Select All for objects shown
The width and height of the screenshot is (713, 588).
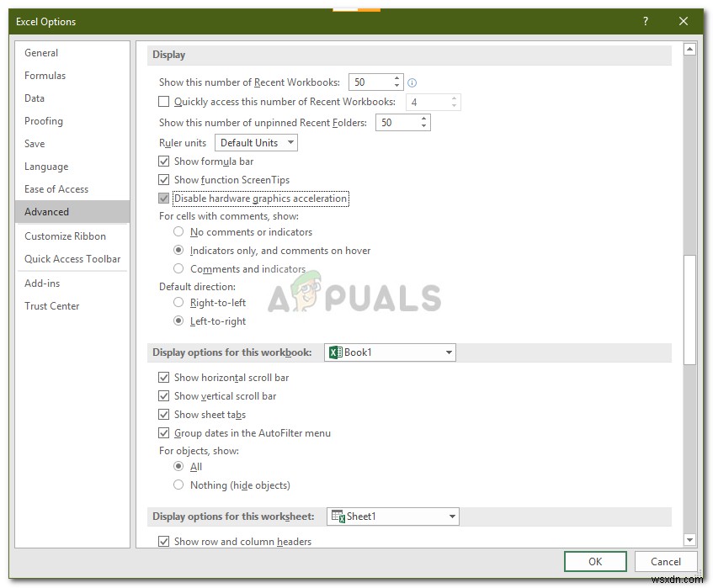178,467
